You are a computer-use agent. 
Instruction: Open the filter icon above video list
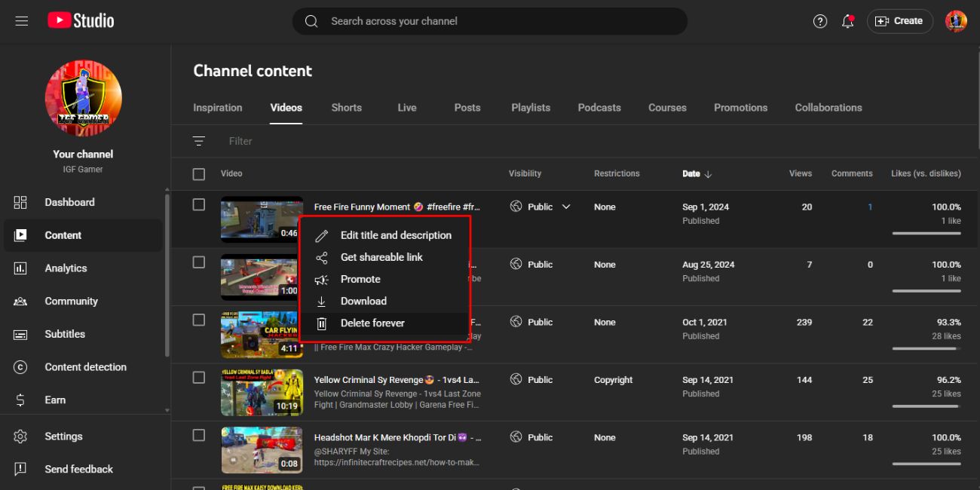[198, 141]
